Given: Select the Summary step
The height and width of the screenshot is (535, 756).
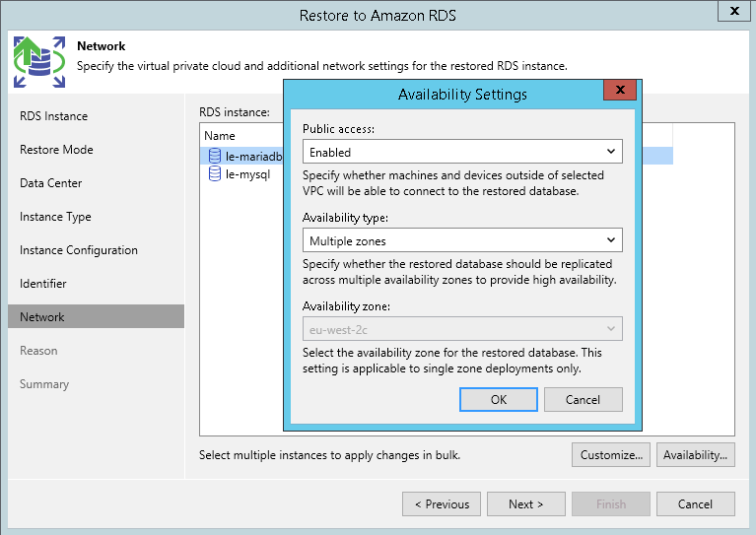Looking at the screenshot, I should coord(44,384).
